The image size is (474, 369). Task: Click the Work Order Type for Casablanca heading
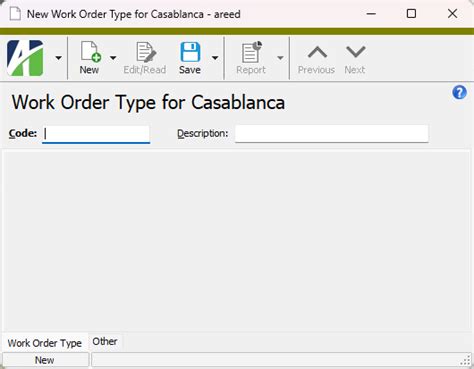click(148, 102)
